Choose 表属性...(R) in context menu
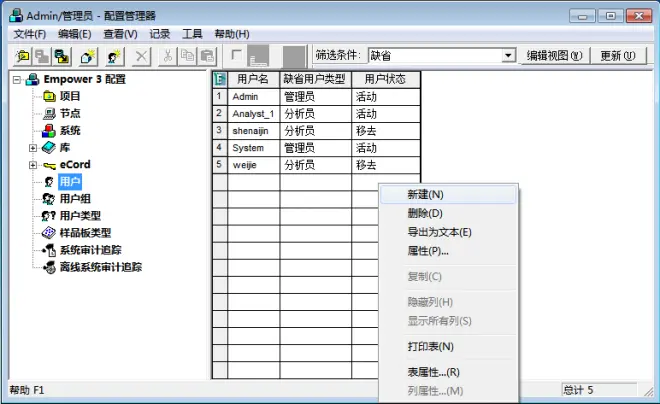Image resolution: width=660 pixels, height=404 pixels. [448, 372]
